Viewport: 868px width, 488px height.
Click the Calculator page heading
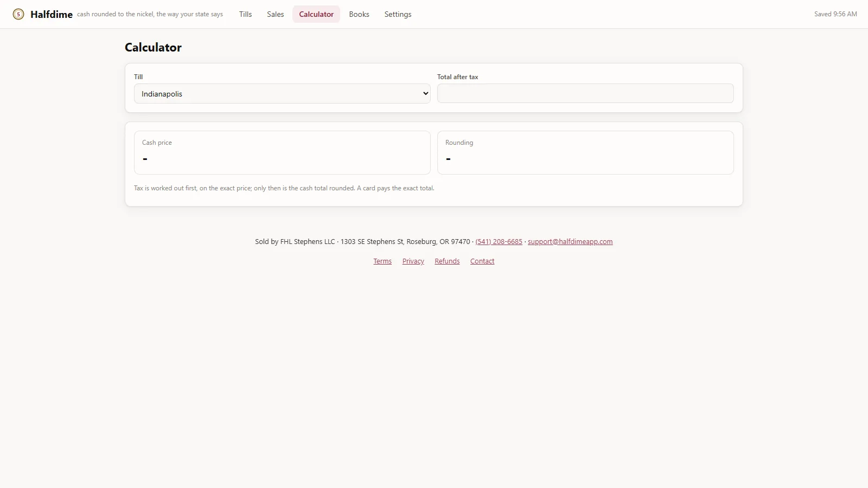pos(153,47)
